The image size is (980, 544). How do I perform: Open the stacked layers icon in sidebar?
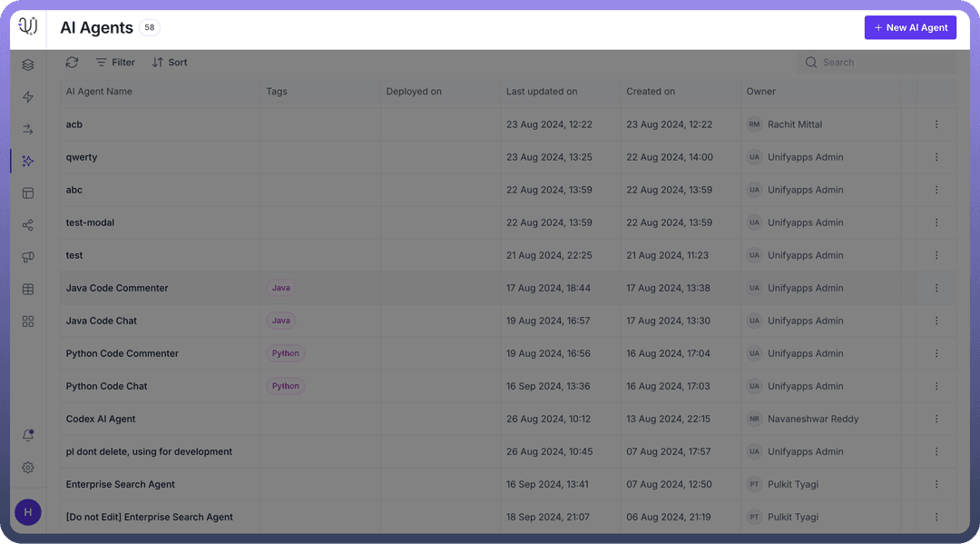coord(28,64)
